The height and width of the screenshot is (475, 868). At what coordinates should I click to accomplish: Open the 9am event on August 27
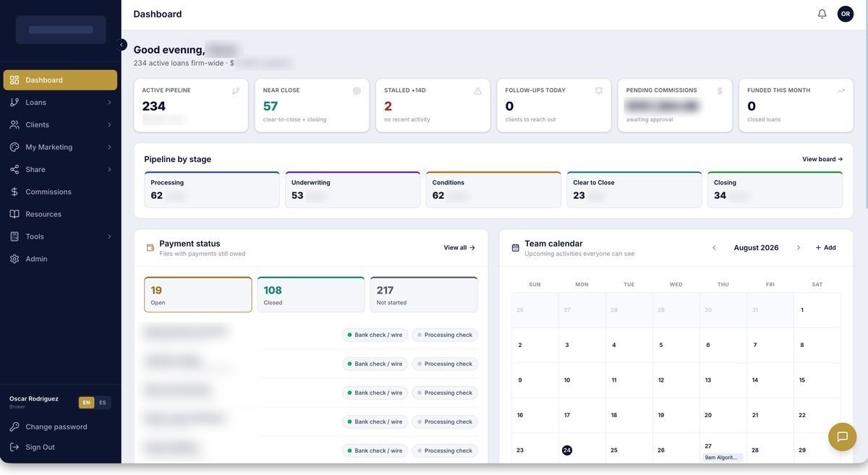point(721,458)
